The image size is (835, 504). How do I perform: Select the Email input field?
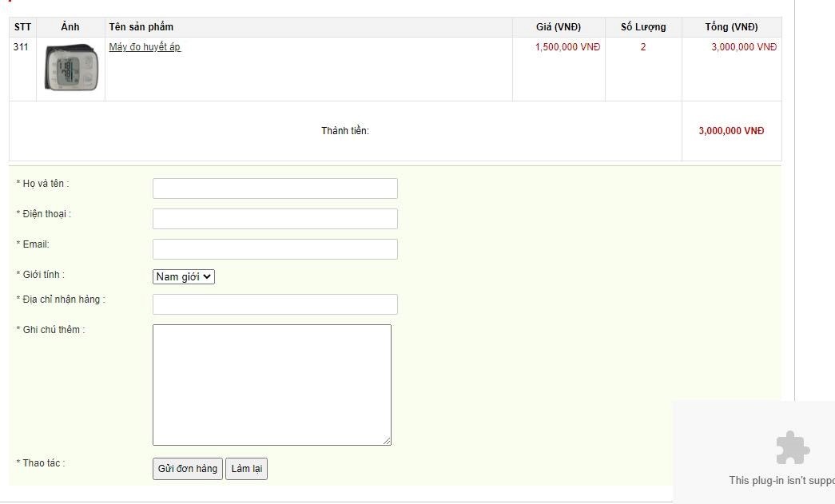[x=275, y=249]
